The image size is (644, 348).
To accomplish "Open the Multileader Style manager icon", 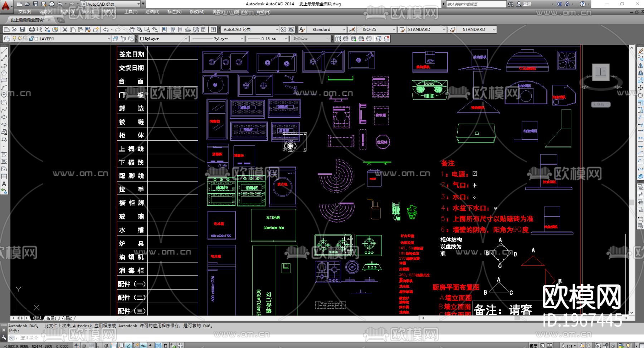I will [x=453, y=29].
